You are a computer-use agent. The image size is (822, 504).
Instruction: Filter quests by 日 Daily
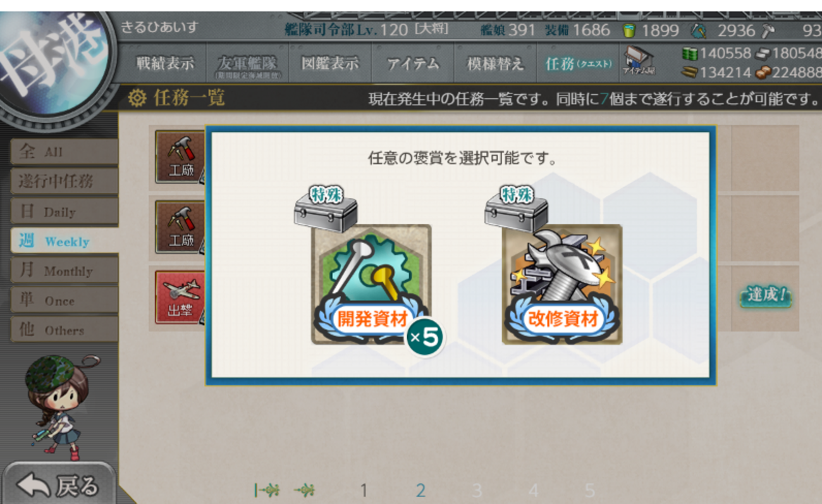tap(64, 211)
